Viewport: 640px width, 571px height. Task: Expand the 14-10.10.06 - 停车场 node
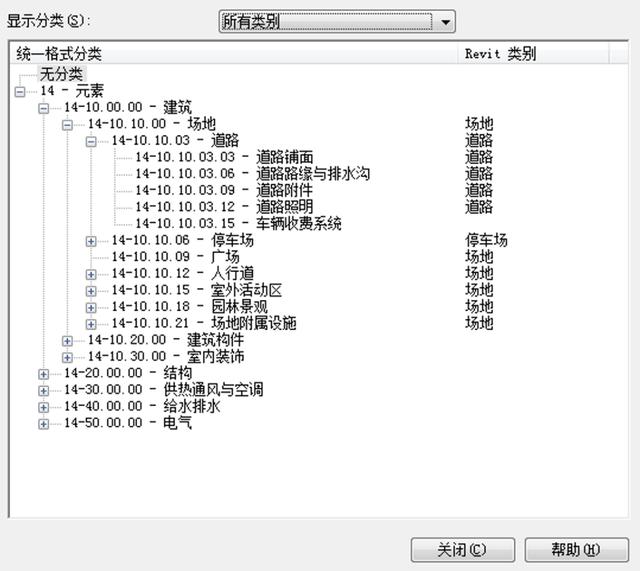pyautogui.click(x=91, y=242)
